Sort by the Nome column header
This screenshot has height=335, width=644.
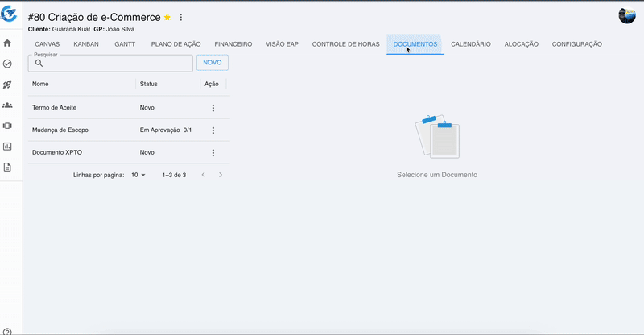[40, 84]
